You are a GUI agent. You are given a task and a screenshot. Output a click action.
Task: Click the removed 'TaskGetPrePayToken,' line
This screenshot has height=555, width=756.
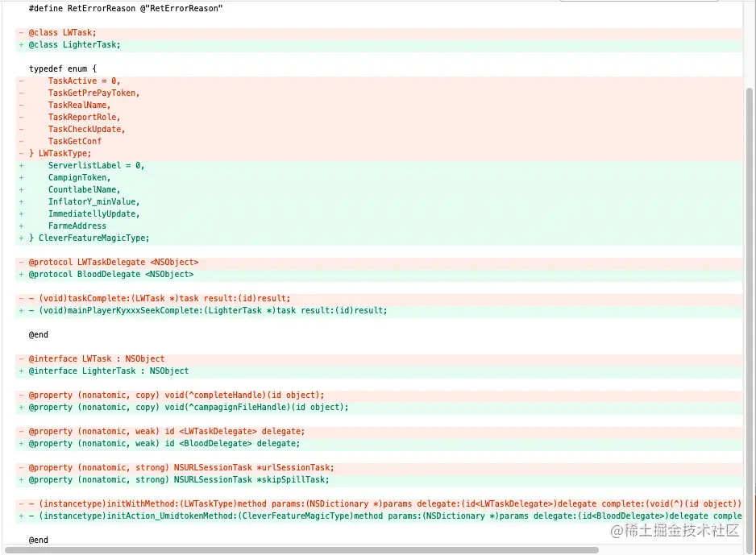[379, 93]
